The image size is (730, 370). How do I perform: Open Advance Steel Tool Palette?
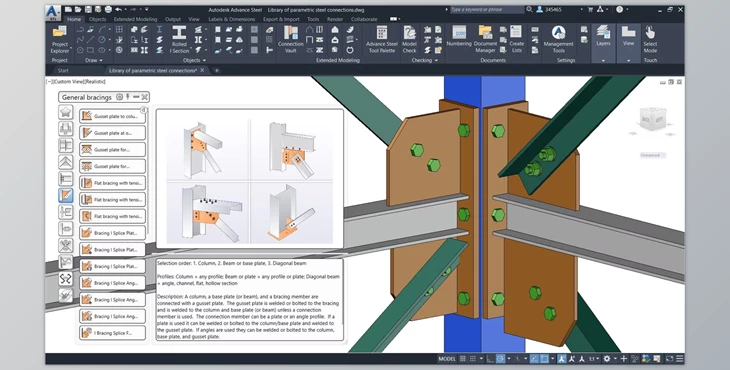click(382, 39)
